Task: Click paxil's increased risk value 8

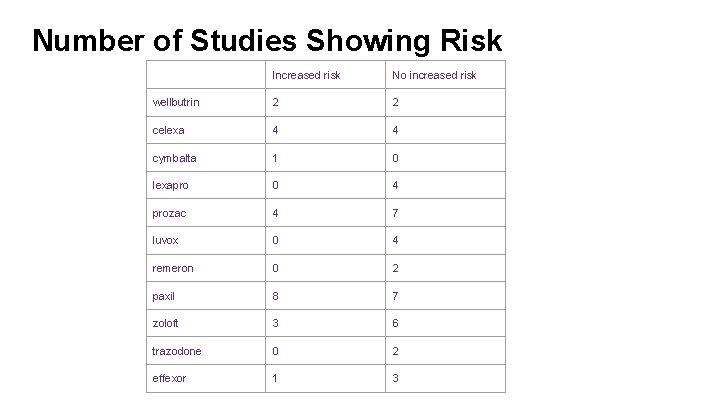Action: [275, 296]
